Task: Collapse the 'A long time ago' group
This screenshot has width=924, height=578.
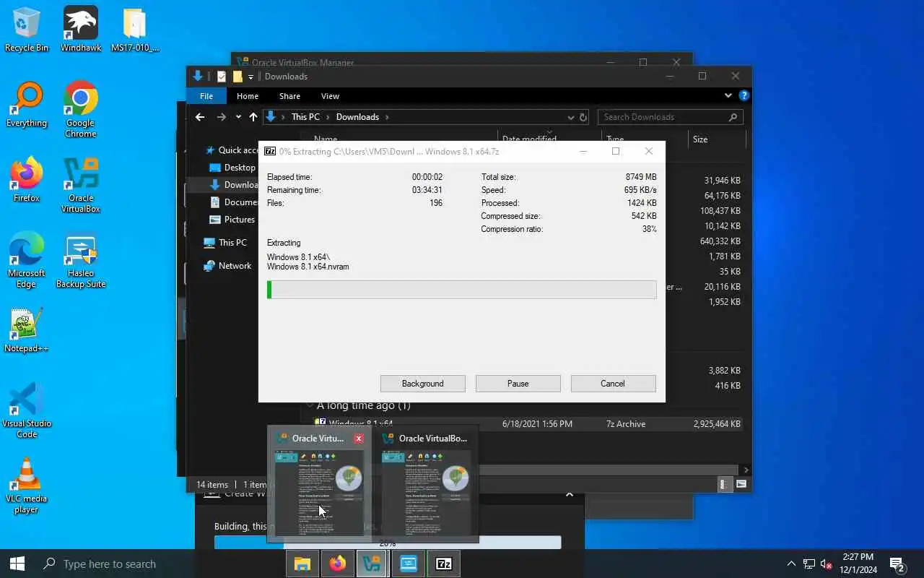Action: [310, 405]
